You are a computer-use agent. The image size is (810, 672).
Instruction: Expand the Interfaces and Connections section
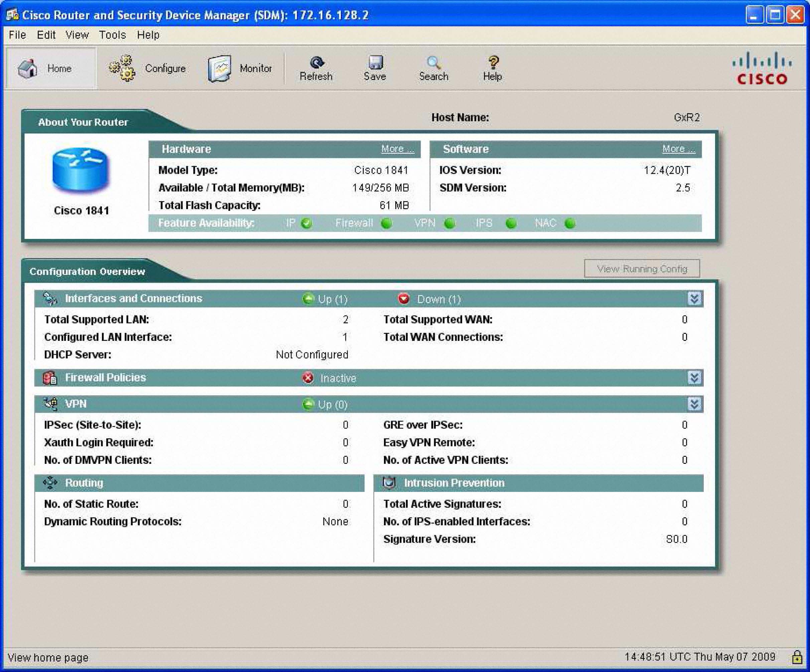click(x=694, y=299)
